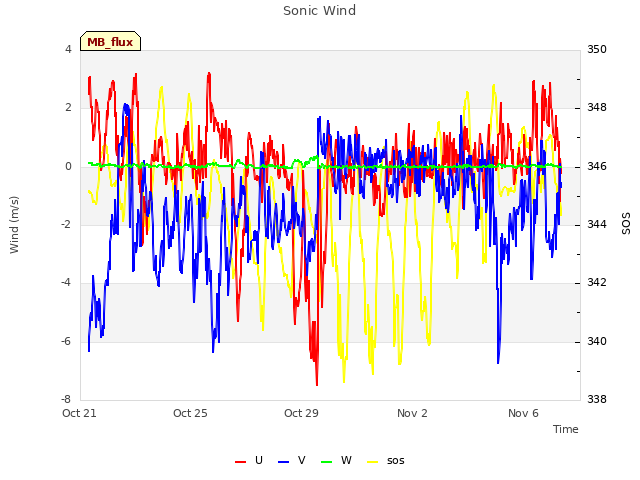The height and width of the screenshot is (480, 640).
Task: Click the -6 left axis value
Action: pyautogui.click(x=66, y=341)
